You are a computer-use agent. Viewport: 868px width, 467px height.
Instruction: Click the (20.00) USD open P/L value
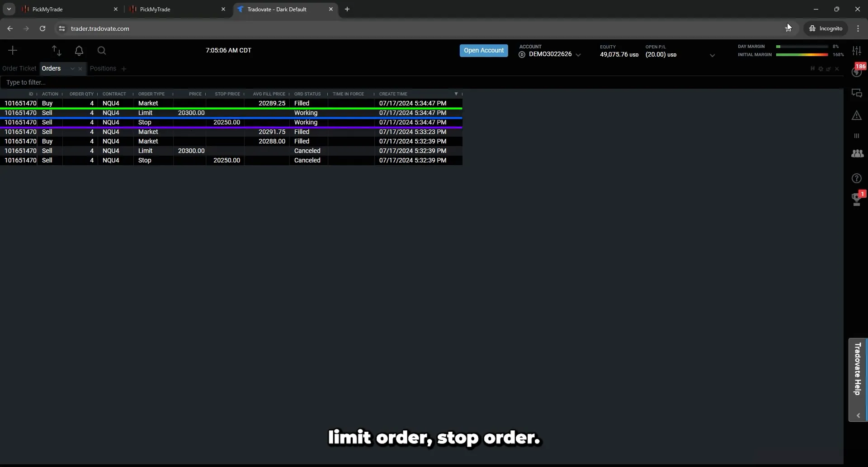pyautogui.click(x=661, y=54)
